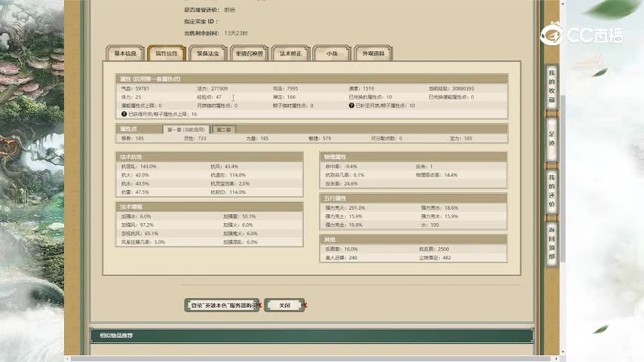The height and width of the screenshot is (362, 644).
Task: Click the 加强雷 50.1% entry
Action: (x=240, y=216)
